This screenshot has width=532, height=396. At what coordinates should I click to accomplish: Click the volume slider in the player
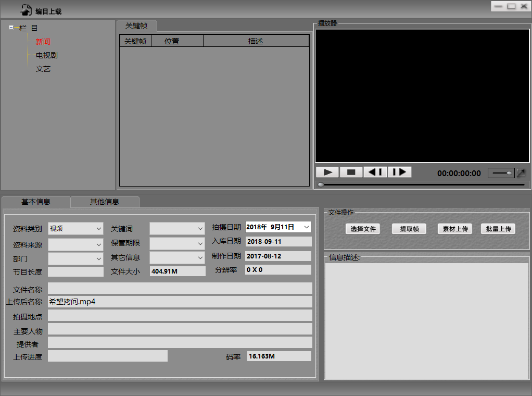[x=502, y=173]
